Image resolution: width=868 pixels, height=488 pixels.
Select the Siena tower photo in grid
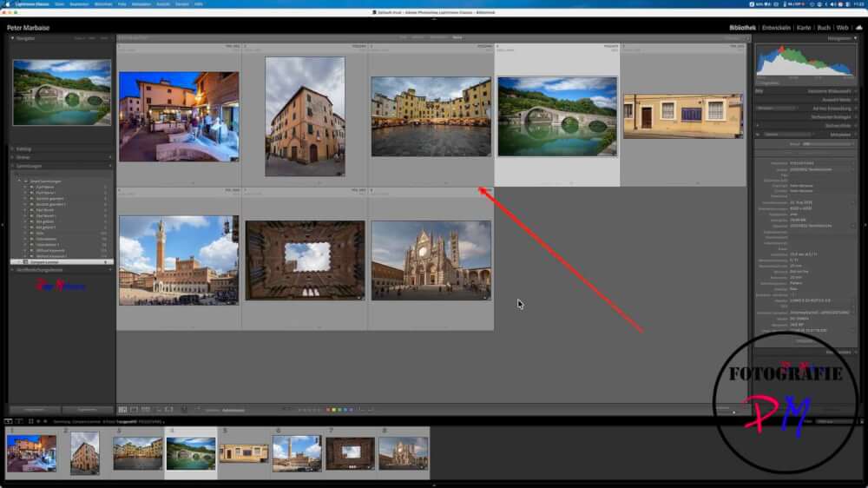click(x=179, y=260)
